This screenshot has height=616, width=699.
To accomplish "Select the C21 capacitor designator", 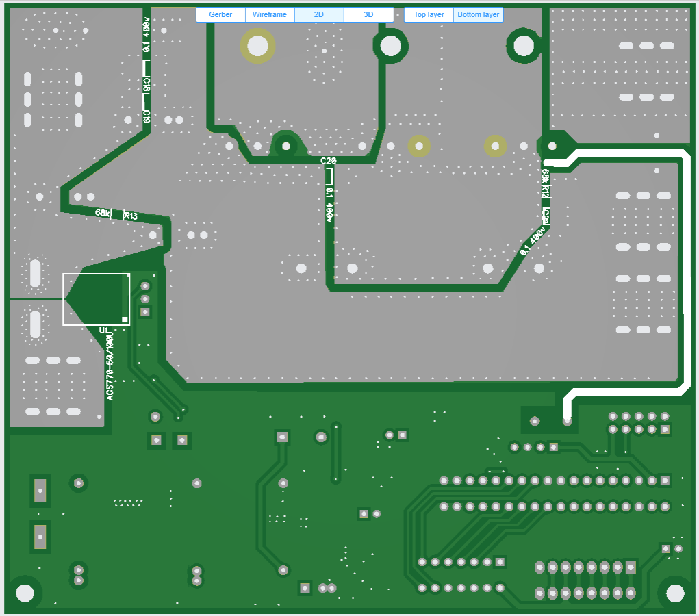I will [546, 216].
